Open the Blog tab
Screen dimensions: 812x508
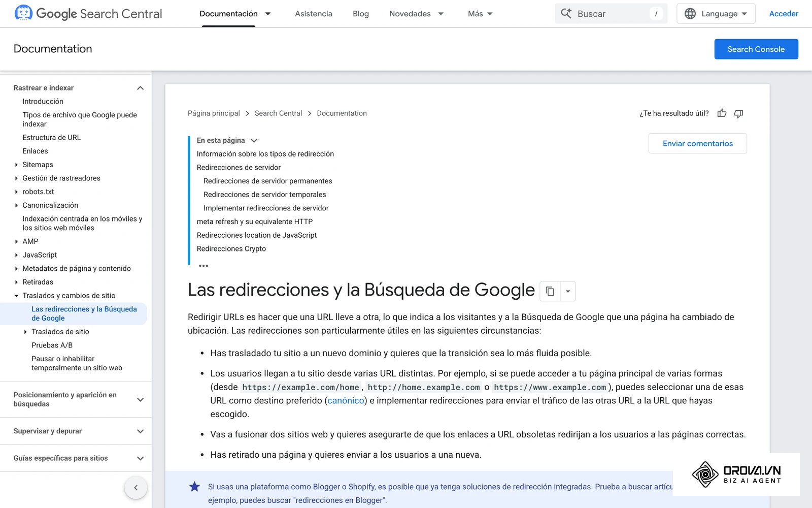361,14
